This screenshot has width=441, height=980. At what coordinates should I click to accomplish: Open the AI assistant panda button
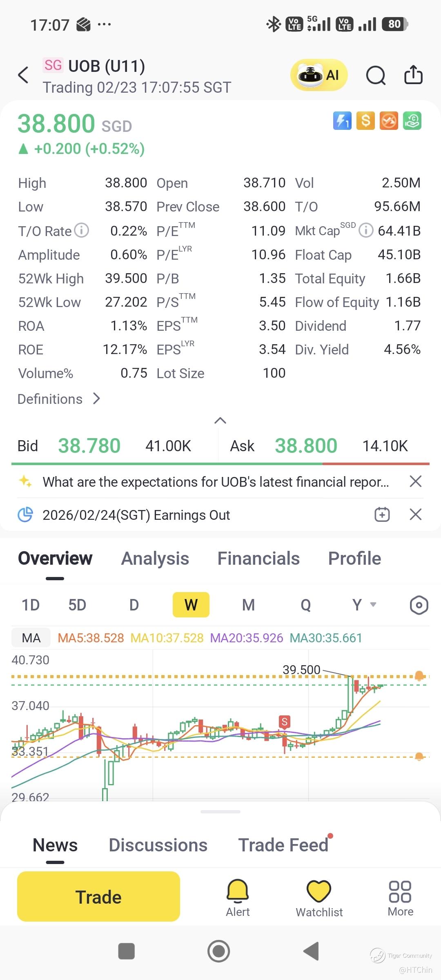coord(318,75)
